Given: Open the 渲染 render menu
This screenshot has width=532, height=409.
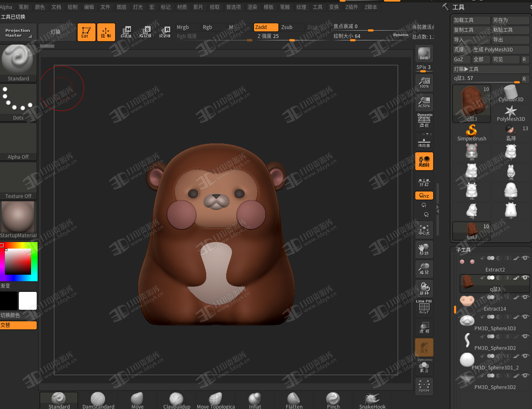Looking at the screenshot, I should click(x=252, y=7).
